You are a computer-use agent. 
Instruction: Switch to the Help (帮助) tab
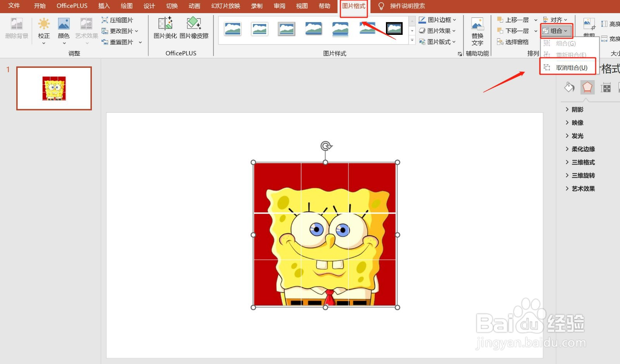pyautogui.click(x=324, y=6)
